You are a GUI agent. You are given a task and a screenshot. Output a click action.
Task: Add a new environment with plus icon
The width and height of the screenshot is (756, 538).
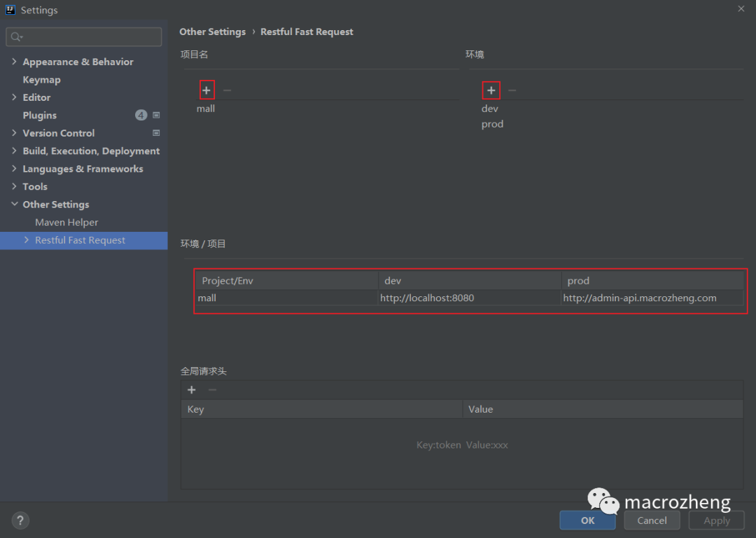pos(491,90)
